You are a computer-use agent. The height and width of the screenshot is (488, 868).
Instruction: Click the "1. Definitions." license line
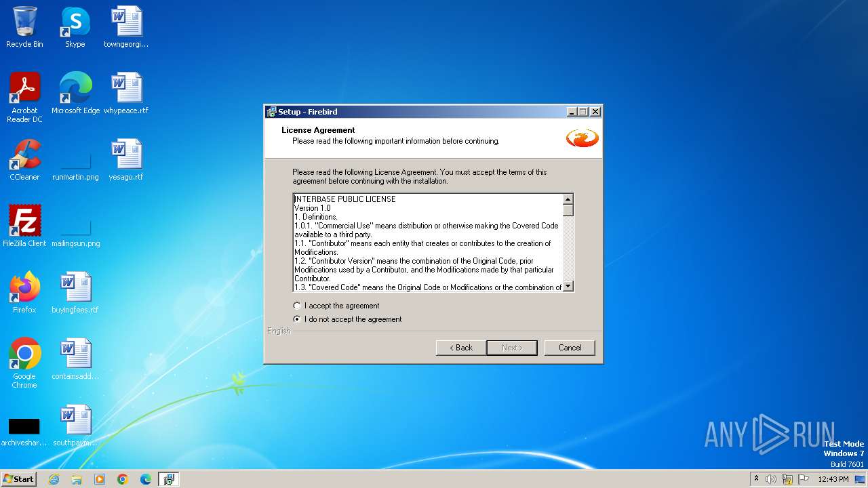(316, 217)
